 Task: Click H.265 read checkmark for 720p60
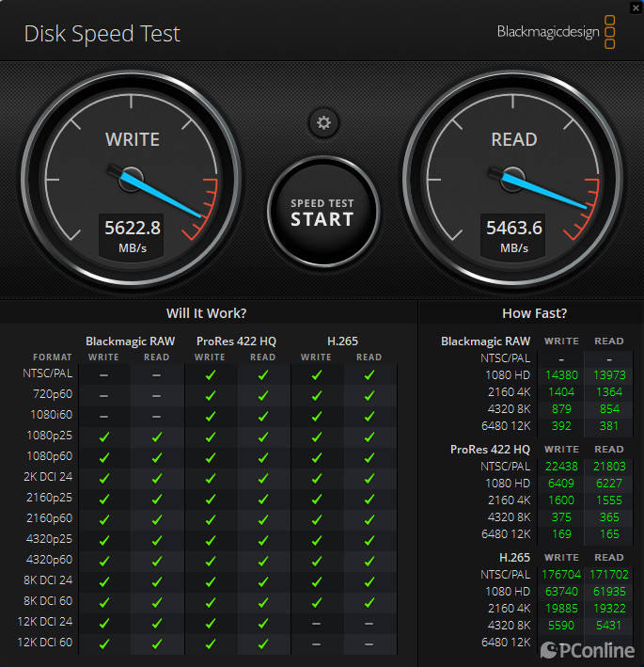[x=369, y=395]
